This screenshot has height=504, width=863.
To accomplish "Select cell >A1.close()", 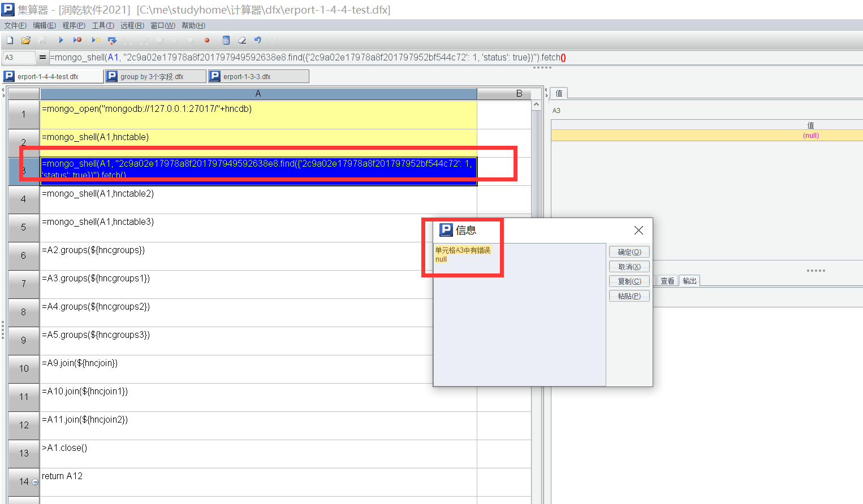I will pyautogui.click(x=258, y=454).
